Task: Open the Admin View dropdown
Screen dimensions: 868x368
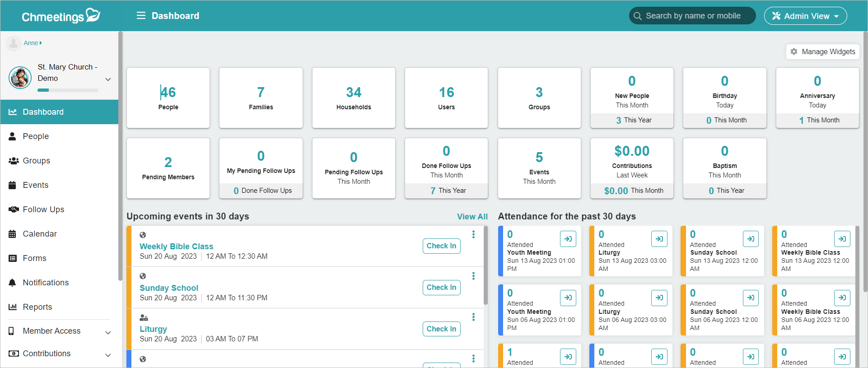Action: [x=805, y=16]
